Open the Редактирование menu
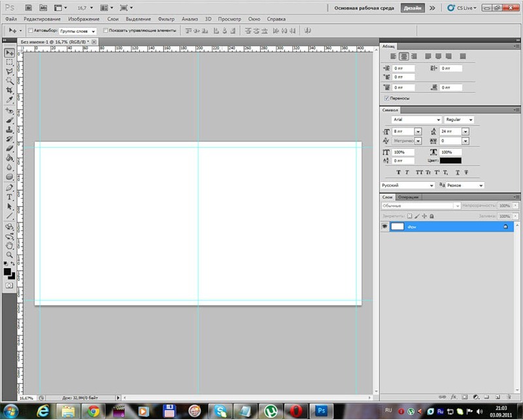Viewport: 523px width, 420px height. (x=42, y=19)
